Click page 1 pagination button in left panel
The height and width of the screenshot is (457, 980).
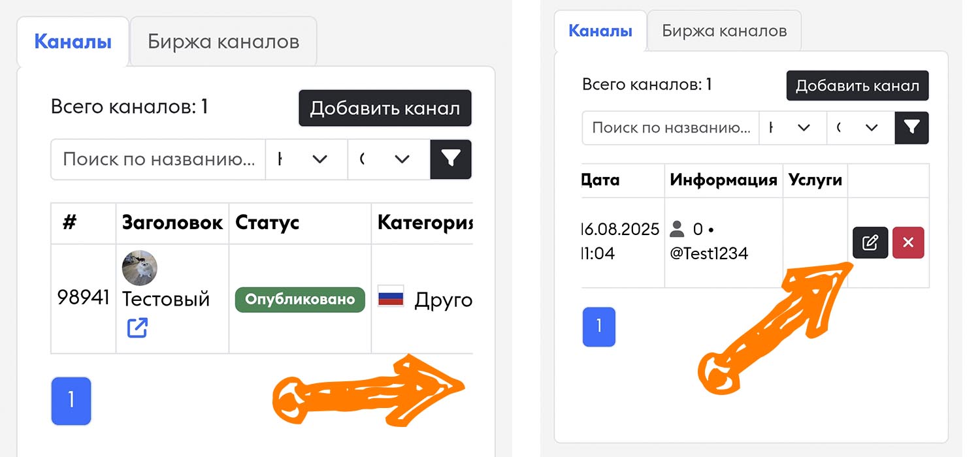click(71, 401)
